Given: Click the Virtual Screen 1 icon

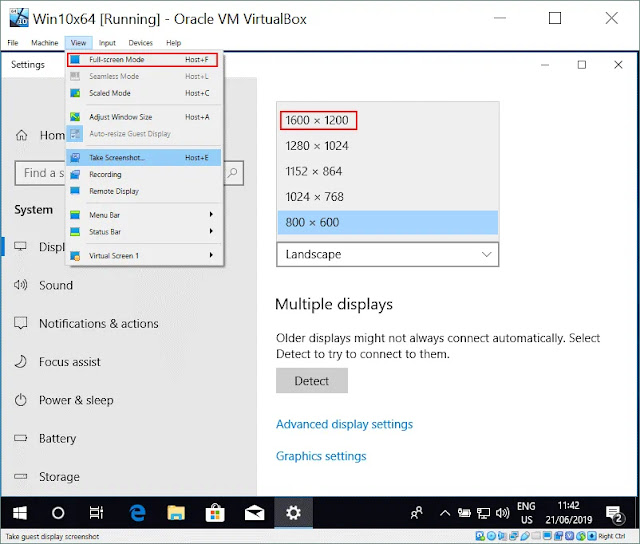Looking at the screenshot, I should 75,256.
